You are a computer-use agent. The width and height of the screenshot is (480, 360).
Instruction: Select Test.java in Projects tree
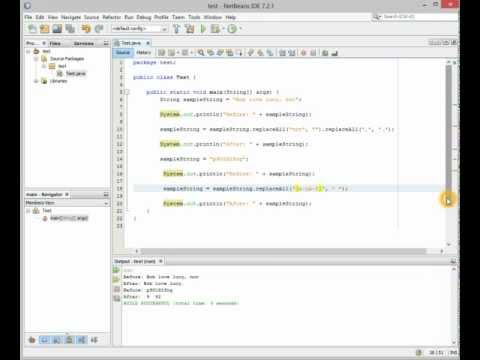coord(76,73)
